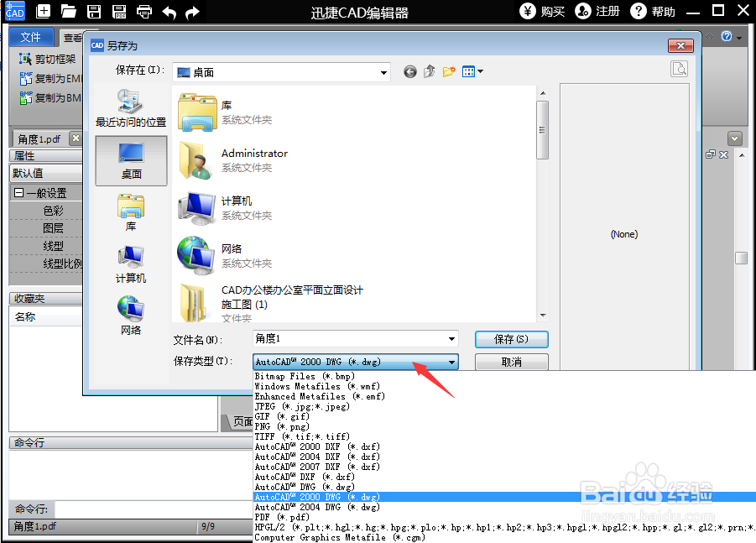
Task: Open the 文件 menu tab
Action: (x=30, y=37)
